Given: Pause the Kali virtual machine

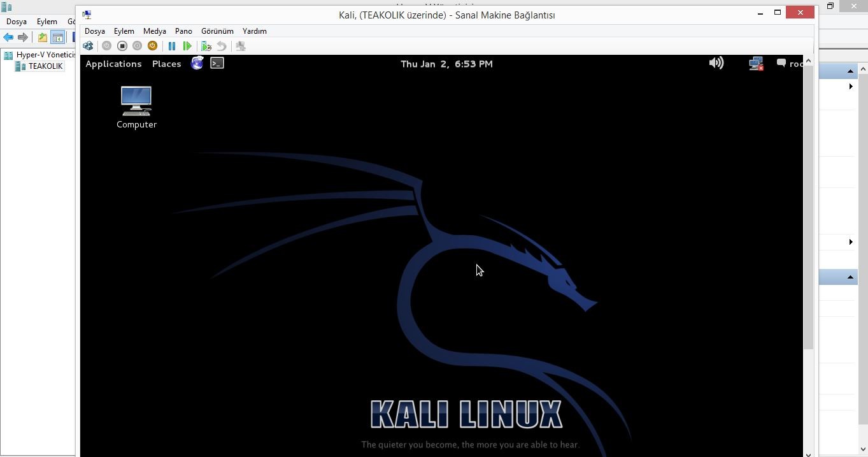Looking at the screenshot, I should (x=172, y=46).
